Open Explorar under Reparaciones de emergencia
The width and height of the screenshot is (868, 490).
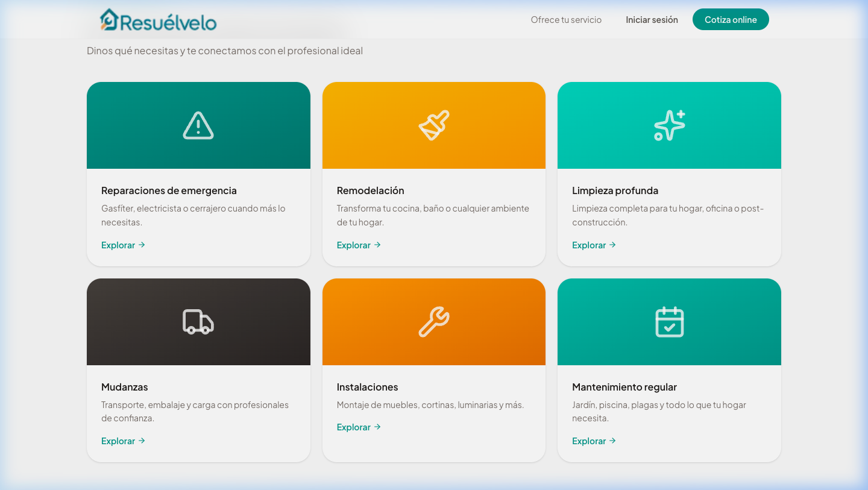coord(118,245)
